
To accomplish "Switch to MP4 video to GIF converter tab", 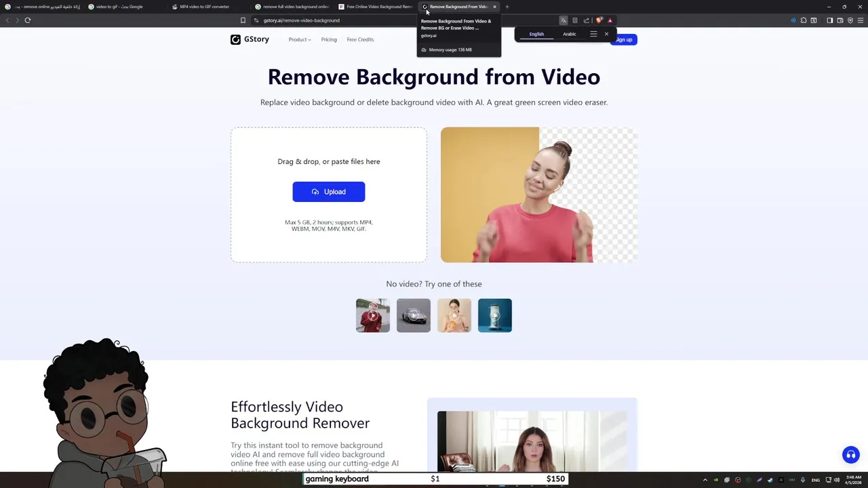I will pyautogui.click(x=210, y=7).
